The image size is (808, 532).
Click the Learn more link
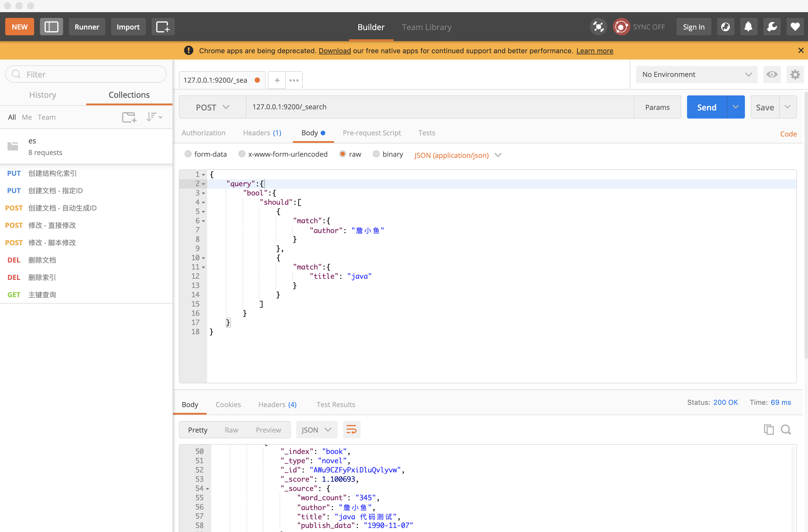pyautogui.click(x=594, y=51)
